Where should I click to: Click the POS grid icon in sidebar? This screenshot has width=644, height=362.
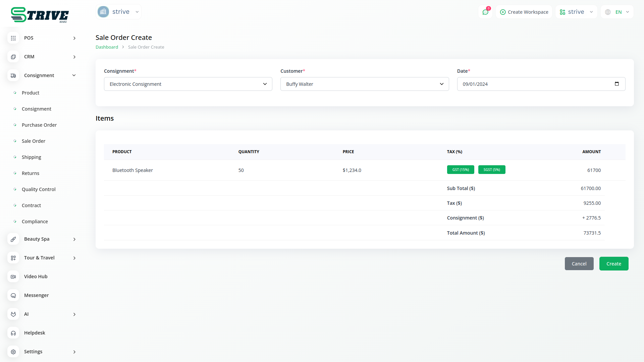pyautogui.click(x=13, y=38)
